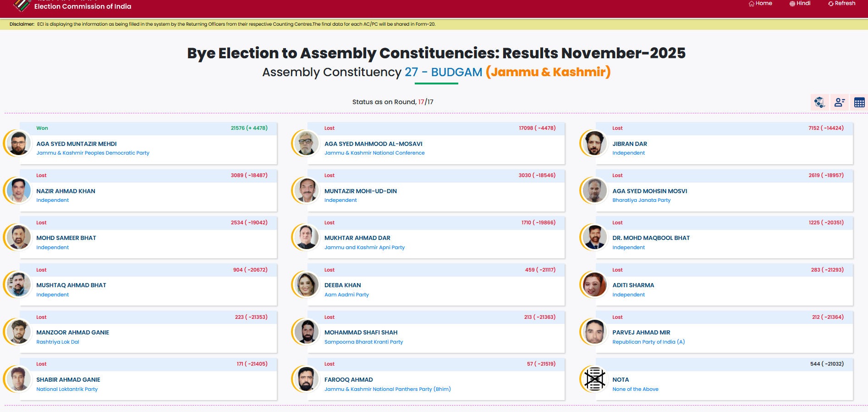The image size is (868, 412).
Task: Switch language to Hindi
Action: tap(800, 3)
